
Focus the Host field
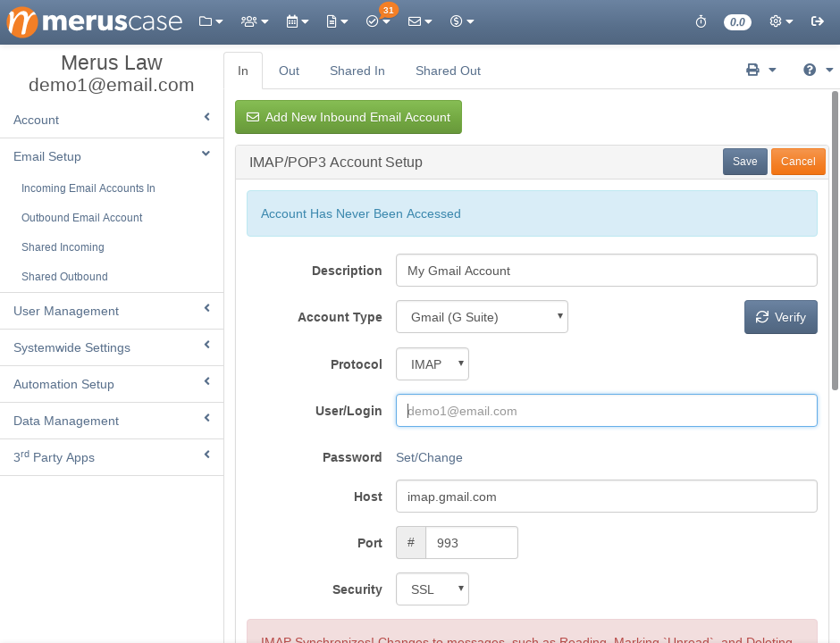[x=607, y=497]
